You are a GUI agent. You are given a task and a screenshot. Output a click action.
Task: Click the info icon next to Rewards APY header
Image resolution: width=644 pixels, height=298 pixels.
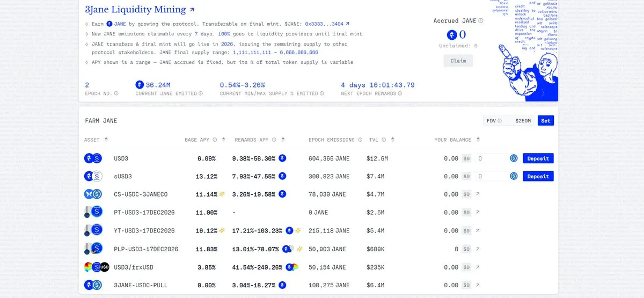[274, 140]
